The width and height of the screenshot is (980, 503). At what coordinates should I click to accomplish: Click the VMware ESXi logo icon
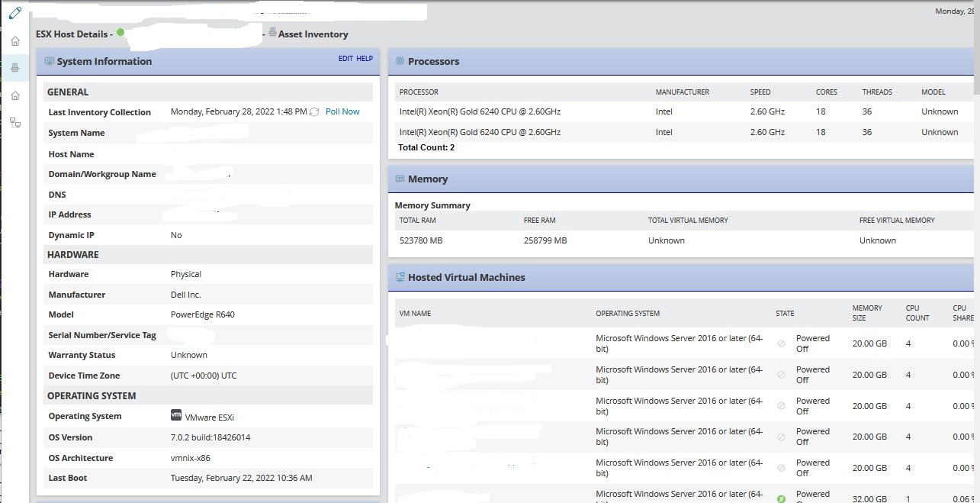pos(176,415)
